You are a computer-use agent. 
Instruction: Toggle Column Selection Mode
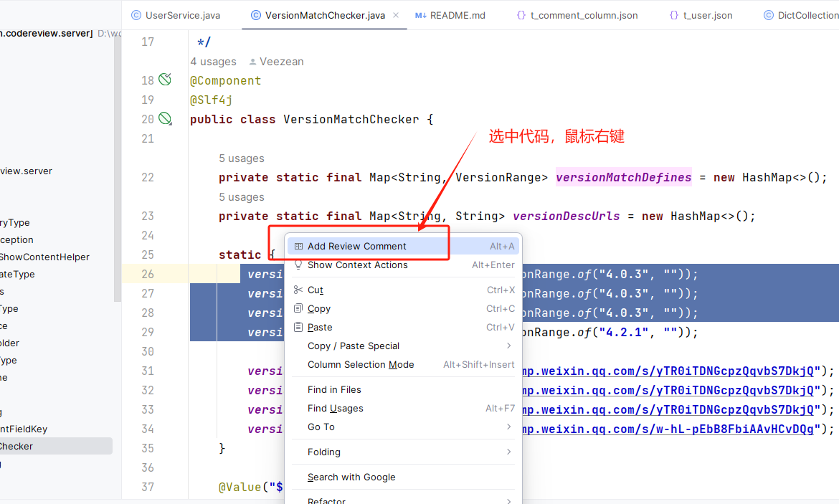pyautogui.click(x=361, y=365)
